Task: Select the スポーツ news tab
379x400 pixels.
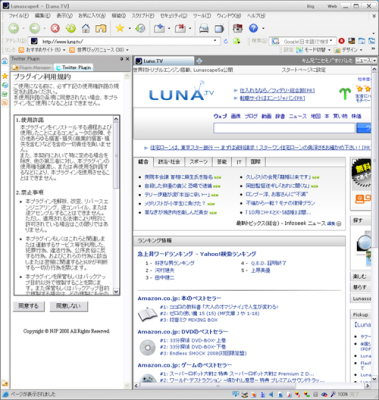Action: [198, 162]
